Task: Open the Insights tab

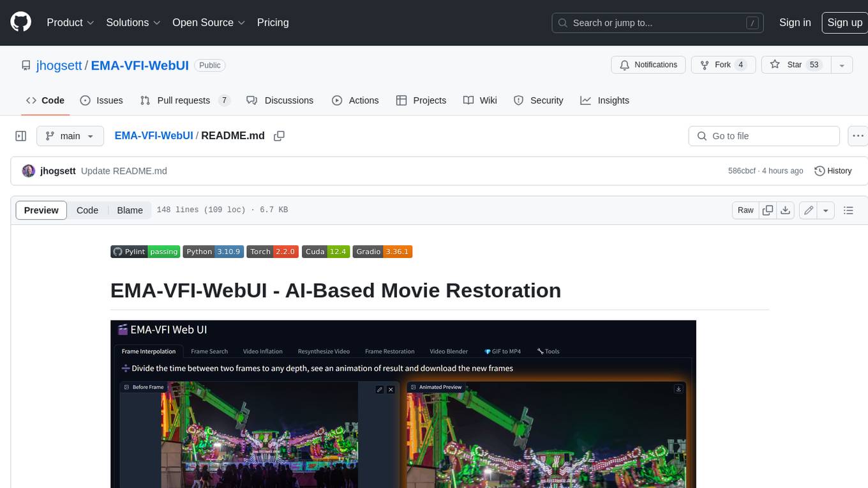Action: coord(605,100)
